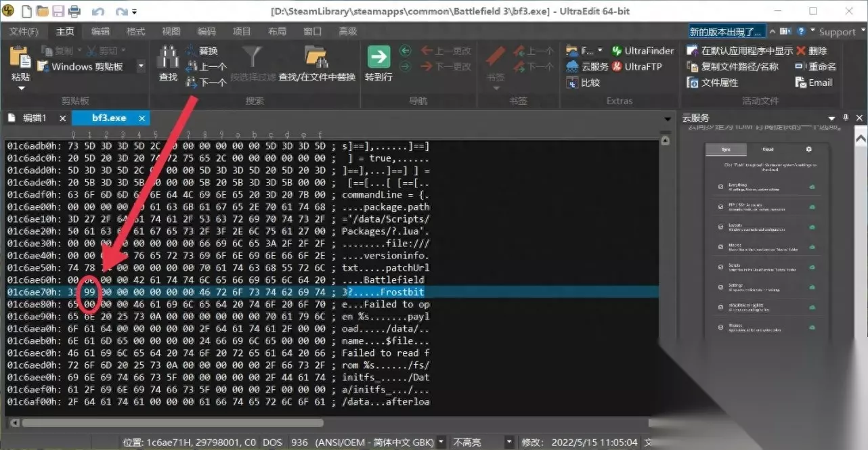Open 文件属性 (File properties)

pos(712,83)
